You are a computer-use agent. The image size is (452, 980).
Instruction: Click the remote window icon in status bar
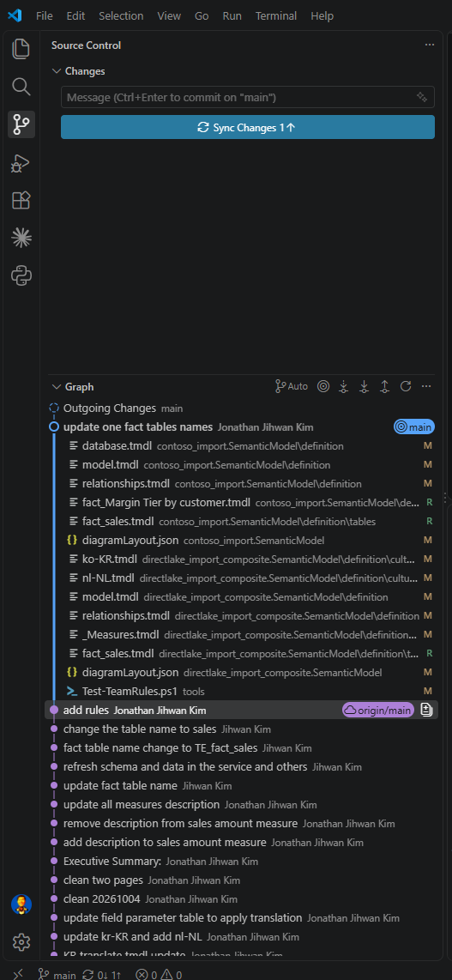[18, 974]
